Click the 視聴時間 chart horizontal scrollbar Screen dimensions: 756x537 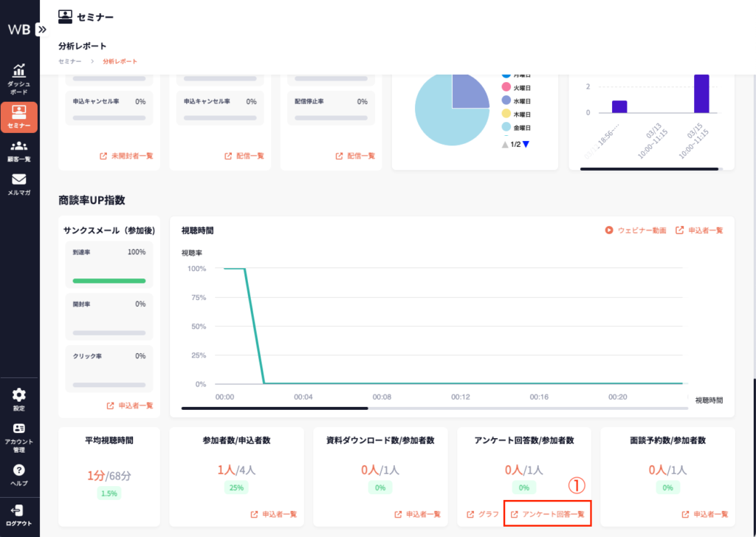[x=275, y=408]
